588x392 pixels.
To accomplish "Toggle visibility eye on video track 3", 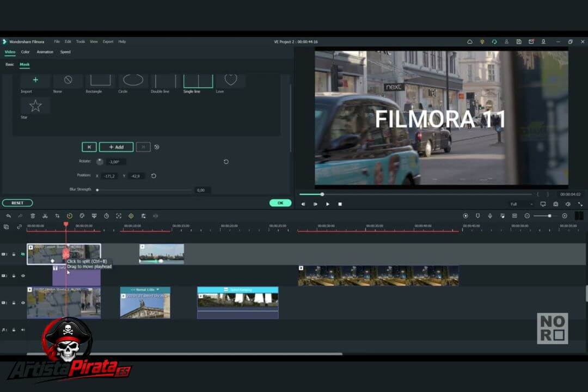I will coord(23,254).
